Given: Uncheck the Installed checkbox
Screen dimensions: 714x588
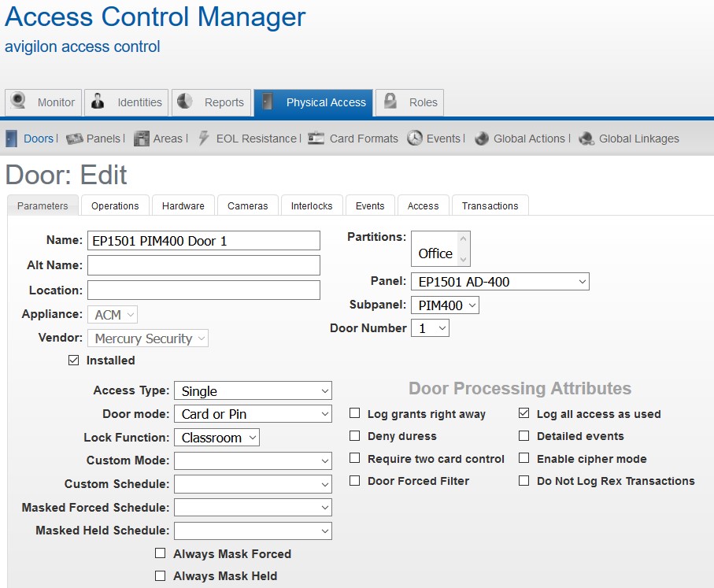Looking at the screenshot, I should (73, 361).
